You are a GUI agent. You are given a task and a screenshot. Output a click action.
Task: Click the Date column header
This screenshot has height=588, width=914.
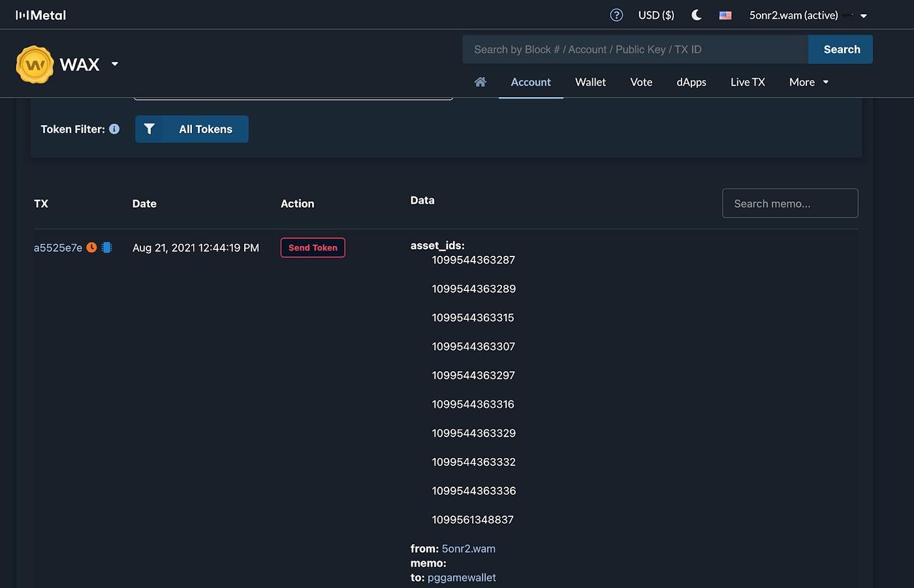tap(144, 204)
